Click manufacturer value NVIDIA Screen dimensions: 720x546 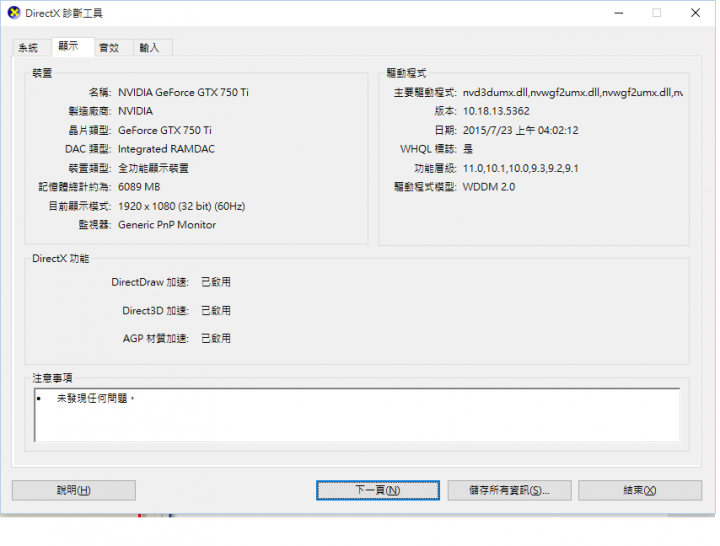(x=135, y=111)
